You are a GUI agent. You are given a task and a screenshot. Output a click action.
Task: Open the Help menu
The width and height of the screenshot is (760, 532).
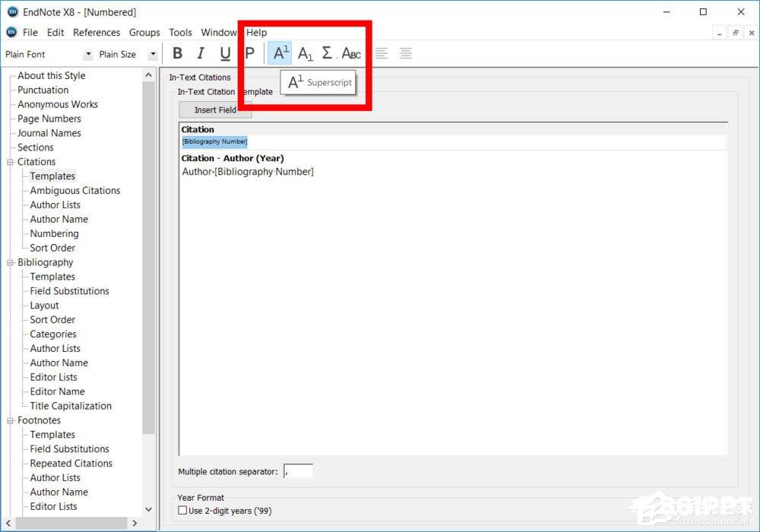coord(256,33)
